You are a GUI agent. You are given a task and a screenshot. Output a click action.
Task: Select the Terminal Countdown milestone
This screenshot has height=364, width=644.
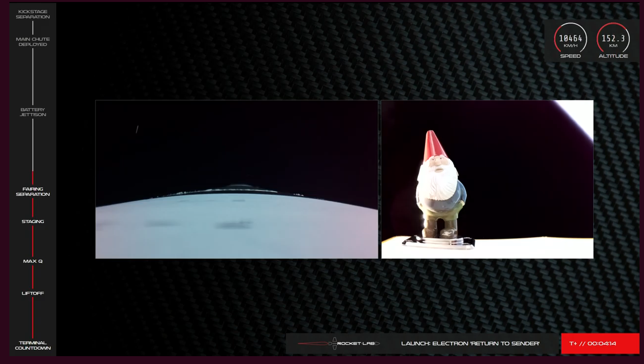point(32,345)
